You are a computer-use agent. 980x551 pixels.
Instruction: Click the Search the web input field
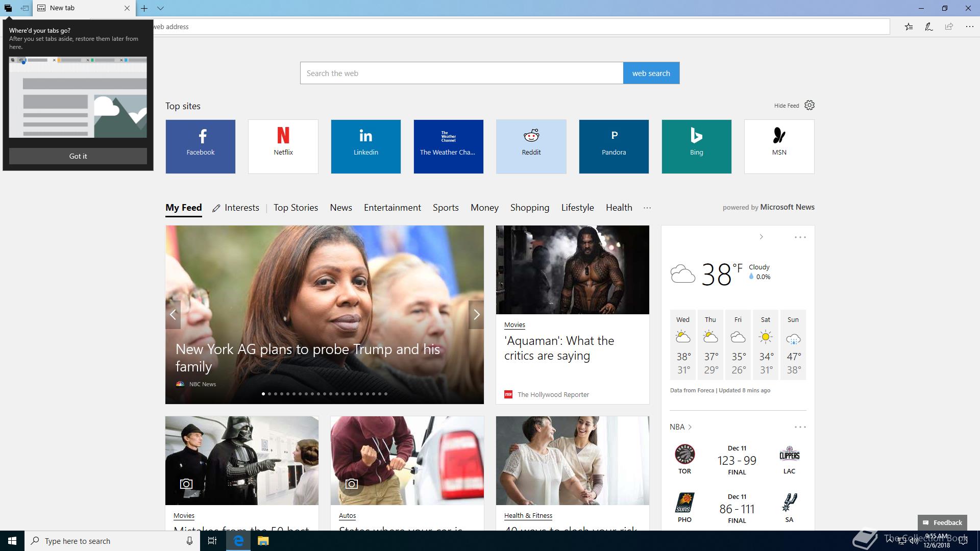point(461,73)
